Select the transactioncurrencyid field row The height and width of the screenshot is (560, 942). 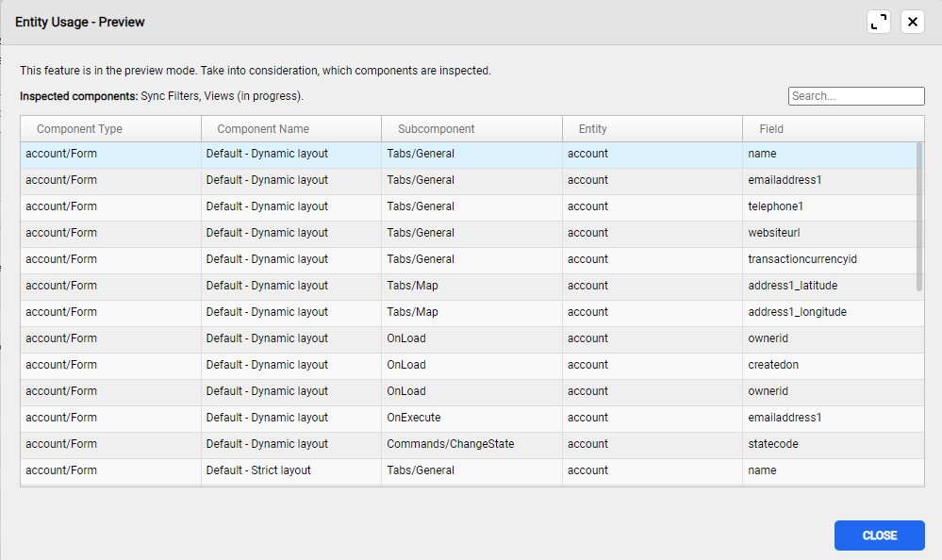click(802, 259)
